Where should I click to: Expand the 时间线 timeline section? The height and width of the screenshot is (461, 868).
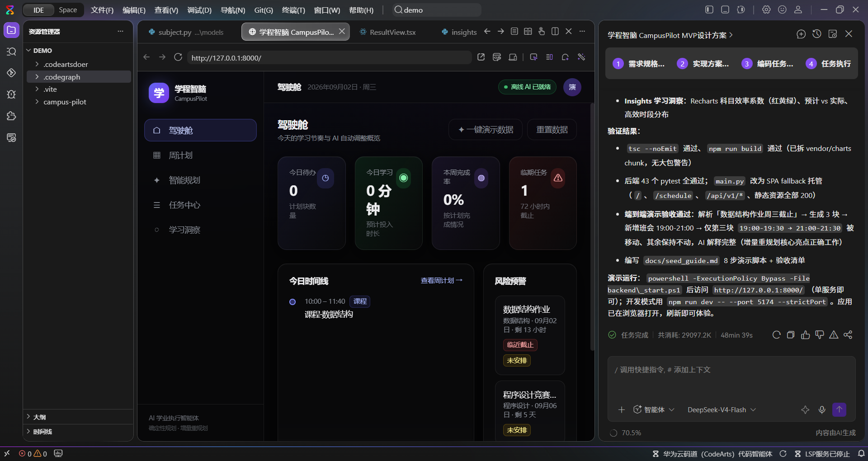click(x=78, y=432)
